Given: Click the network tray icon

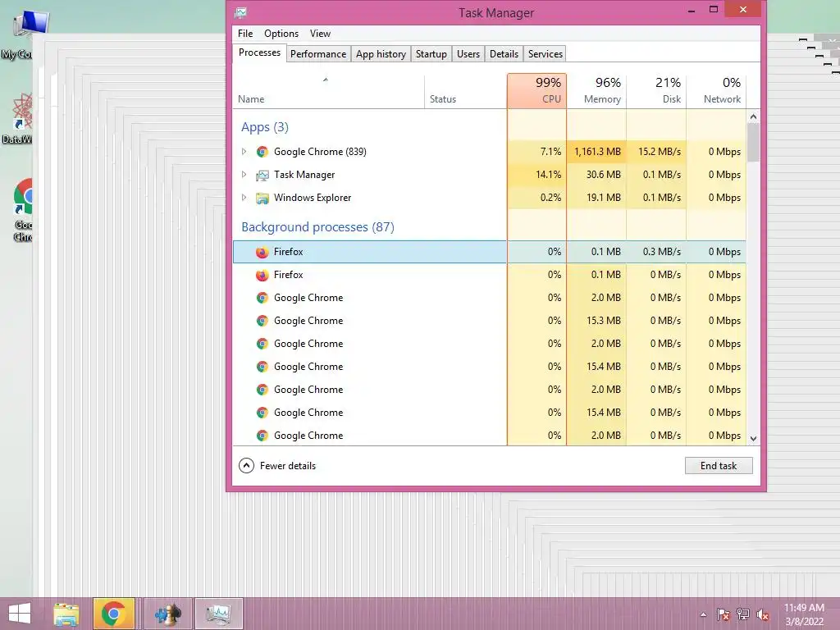Looking at the screenshot, I should pos(743,614).
